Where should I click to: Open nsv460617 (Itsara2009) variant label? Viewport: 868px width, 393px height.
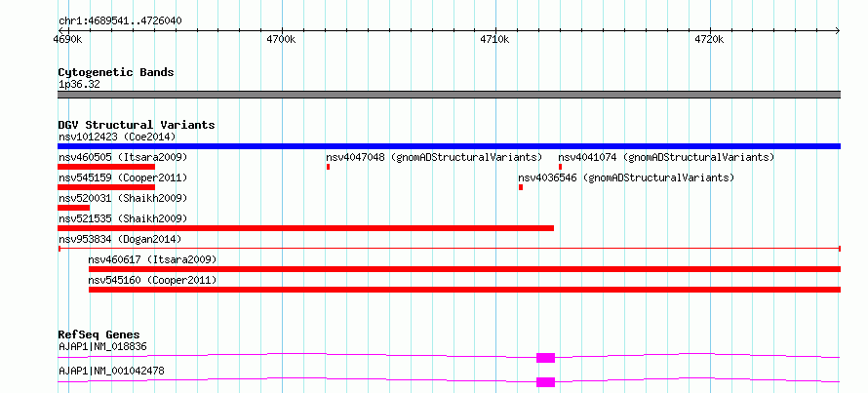pyautogui.click(x=152, y=259)
